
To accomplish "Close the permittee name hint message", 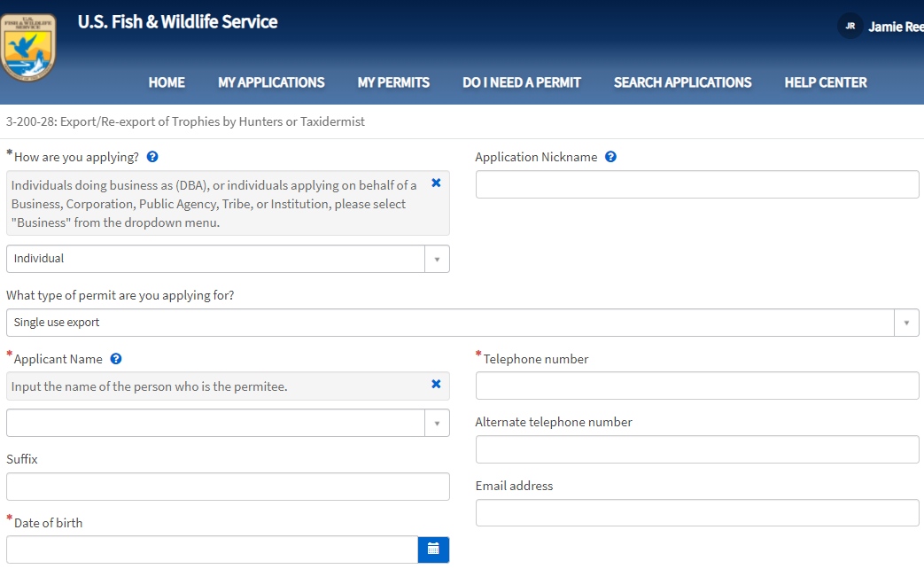I will (x=436, y=384).
